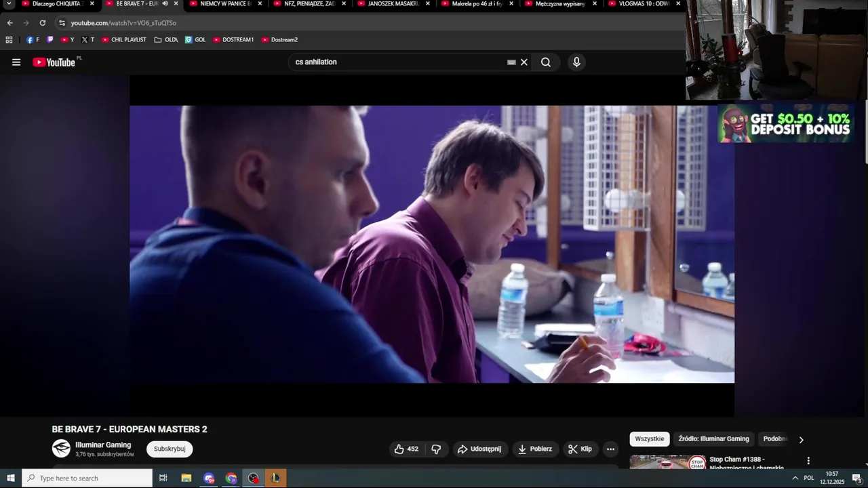The height and width of the screenshot is (488, 868).
Task: Open the apps grid in bookmarks bar
Action: (x=9, y=40)
